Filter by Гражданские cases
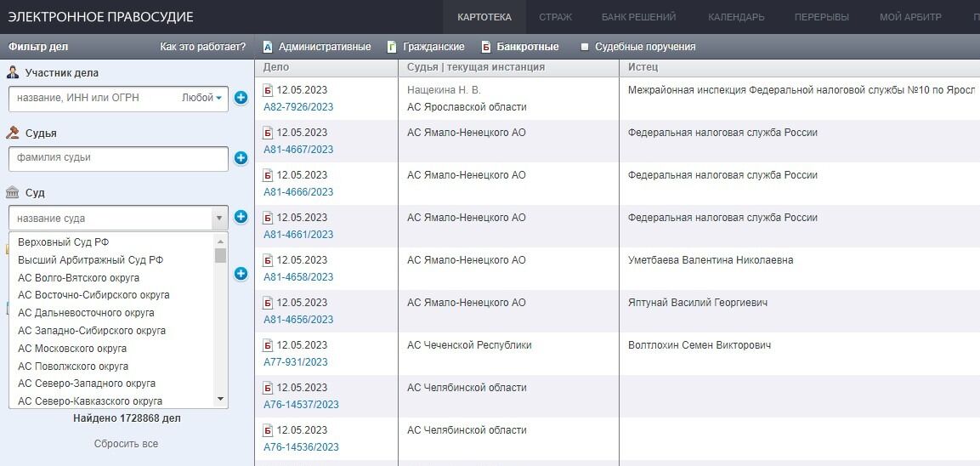 tap(426, 47)
